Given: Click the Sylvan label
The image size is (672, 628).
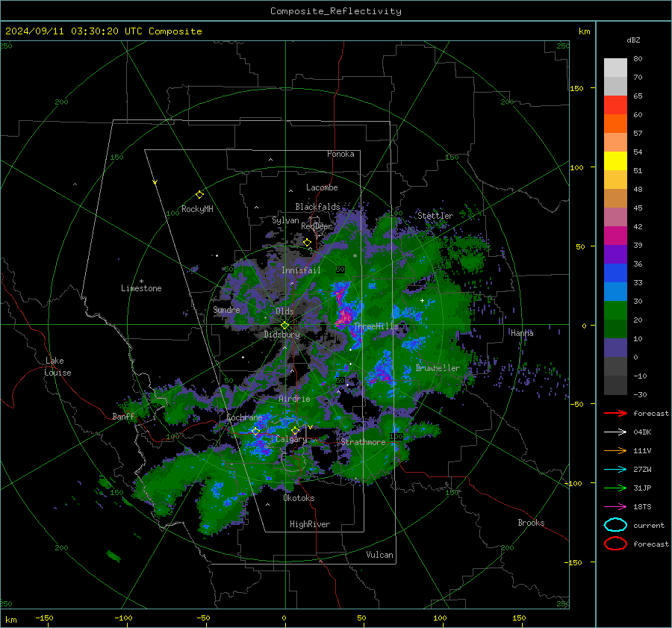Looking at the screenshot, I should coord(285,220).
